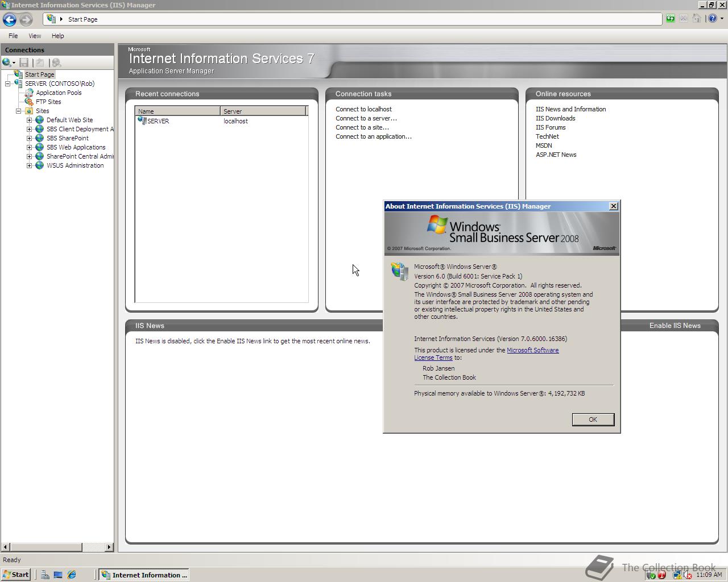Open the dropdown arrow beside New Connection icon
728x582 pixels.
tap(14, 63)
